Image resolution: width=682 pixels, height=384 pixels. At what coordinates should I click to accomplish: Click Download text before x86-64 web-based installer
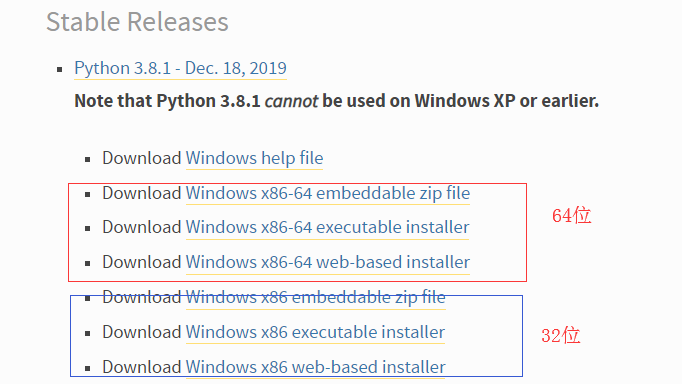coord(142,262)
